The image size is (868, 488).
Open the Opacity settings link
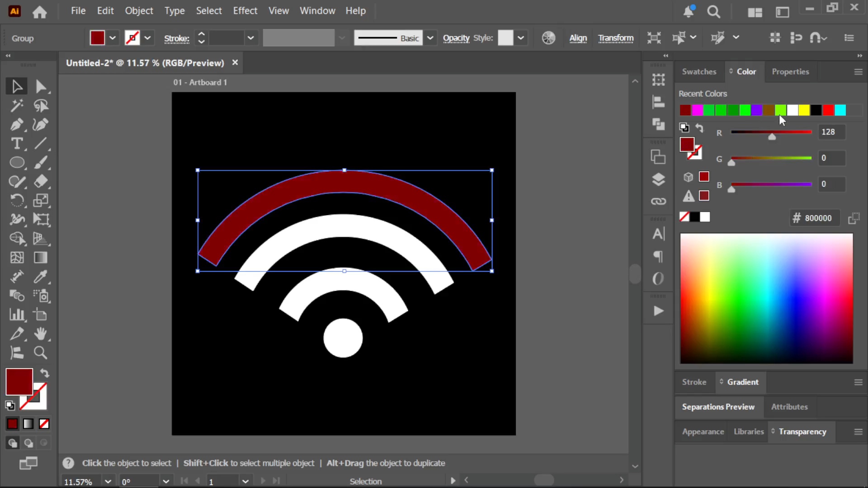(x=456, y=38)
